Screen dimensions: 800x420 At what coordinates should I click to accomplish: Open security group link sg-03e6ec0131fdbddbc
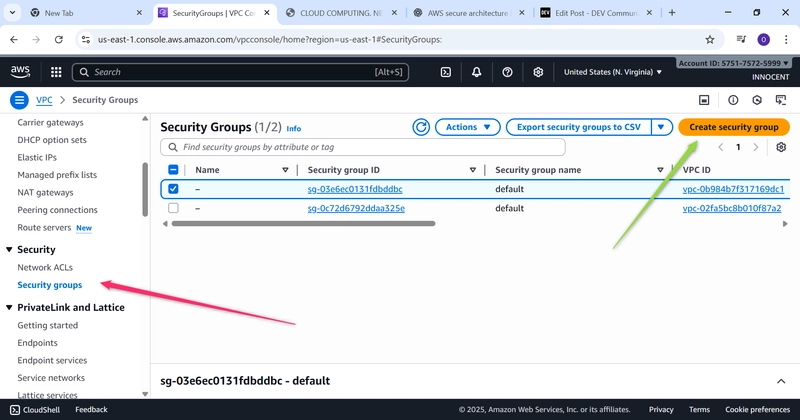click(355, 189)
